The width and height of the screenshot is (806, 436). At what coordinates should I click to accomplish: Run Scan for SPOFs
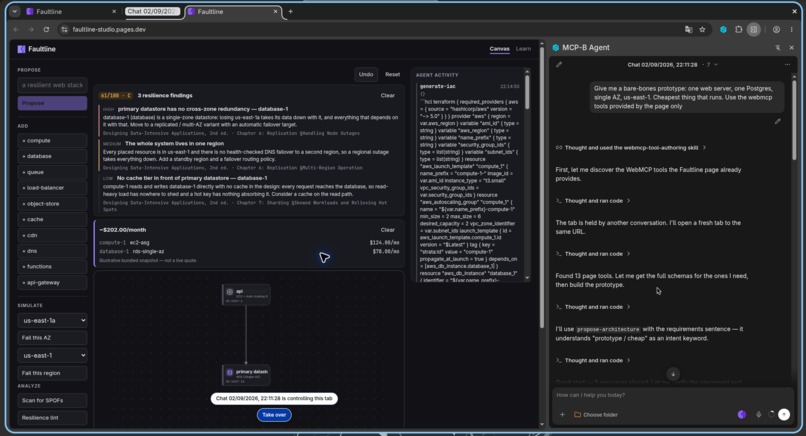pos(52,400)
